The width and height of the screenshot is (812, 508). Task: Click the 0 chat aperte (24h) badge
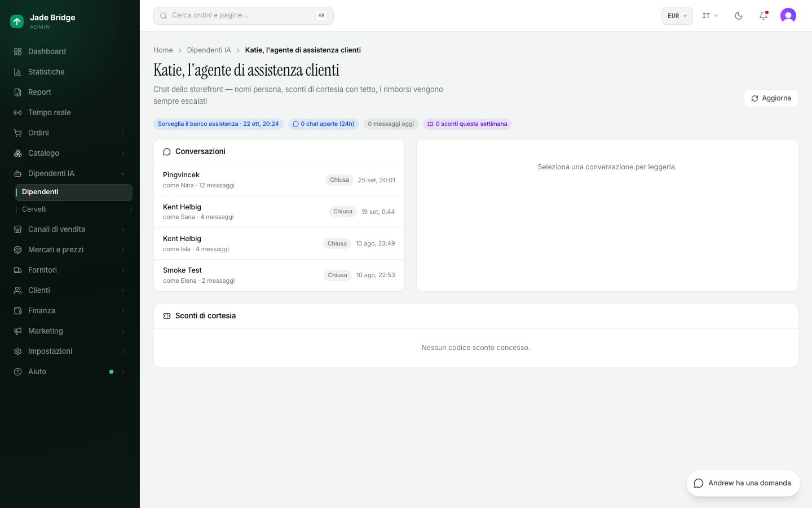click(324, 124)
